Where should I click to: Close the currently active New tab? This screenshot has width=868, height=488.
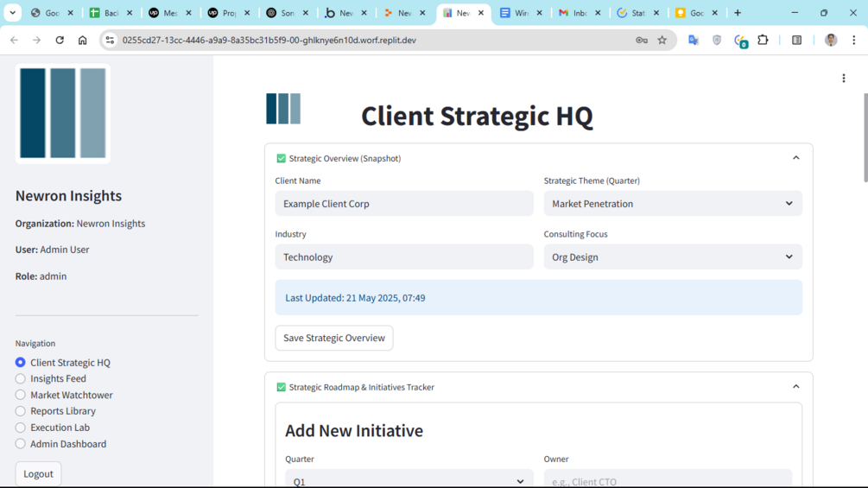(481, 13)
